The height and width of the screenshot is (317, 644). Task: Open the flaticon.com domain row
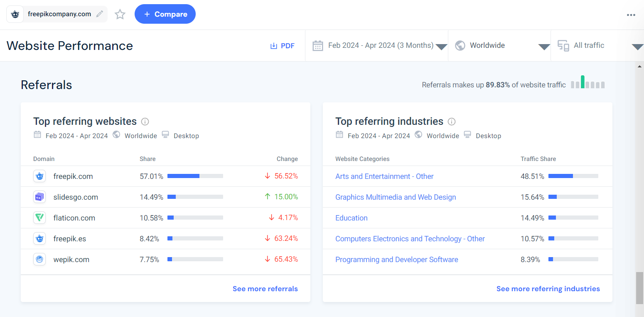click(165, 218)
